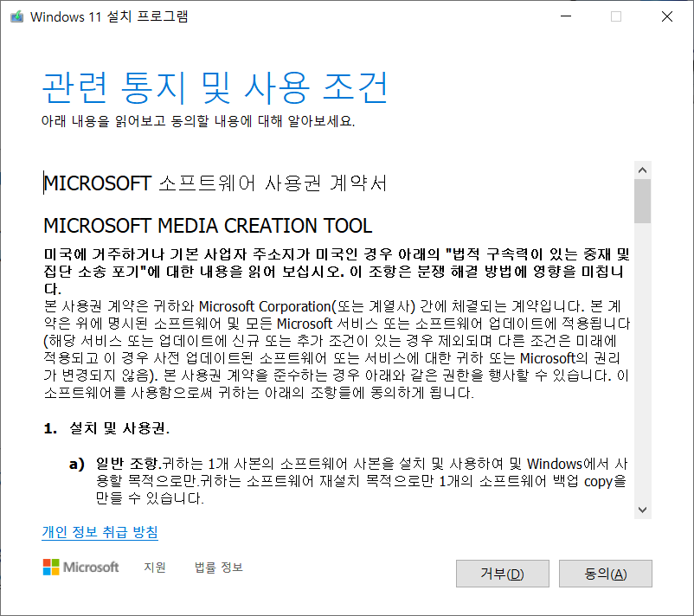Open the 개인 정보 취급 방침 privacy link

click(x=99, y=532)
